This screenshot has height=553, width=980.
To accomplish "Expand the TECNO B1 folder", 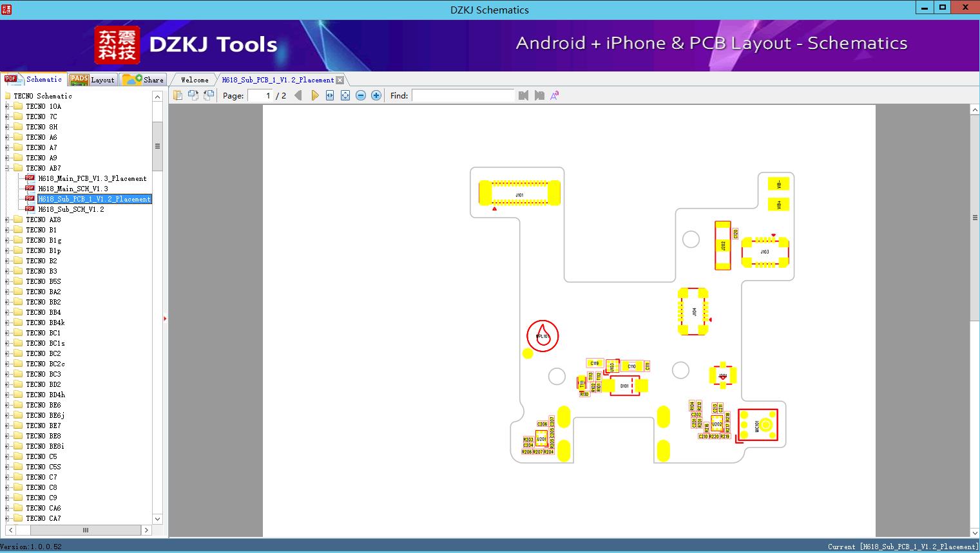I will pos(7,230).
